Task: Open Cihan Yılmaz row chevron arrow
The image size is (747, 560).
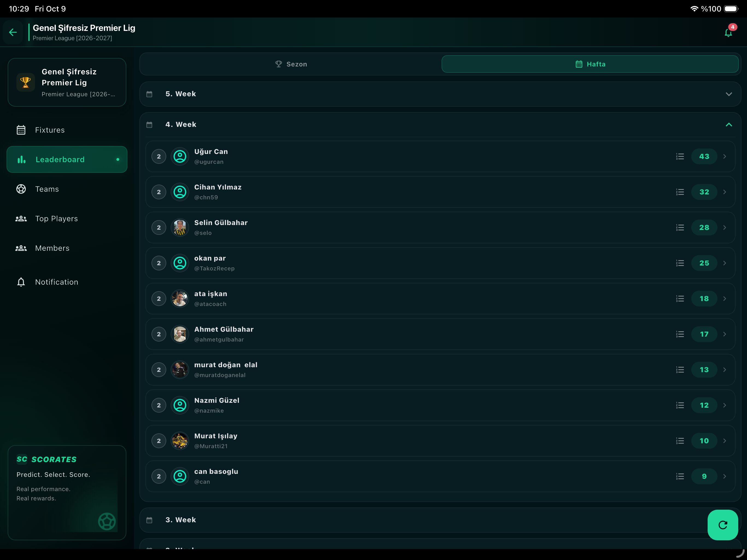Action: pyautogui.click(x=725, y=192)
